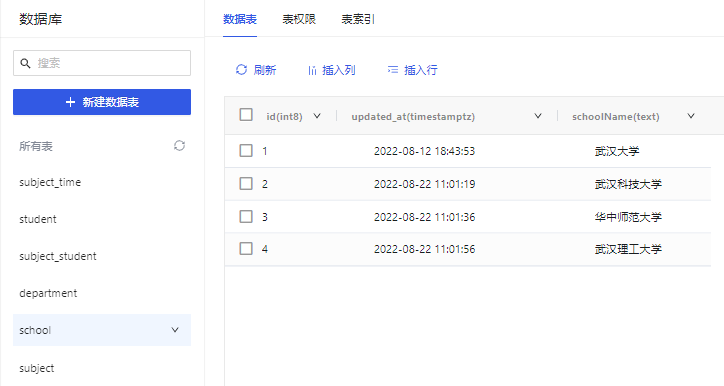Select the department table in list
This screenshot has height=386, width=724.
point(48,293)
